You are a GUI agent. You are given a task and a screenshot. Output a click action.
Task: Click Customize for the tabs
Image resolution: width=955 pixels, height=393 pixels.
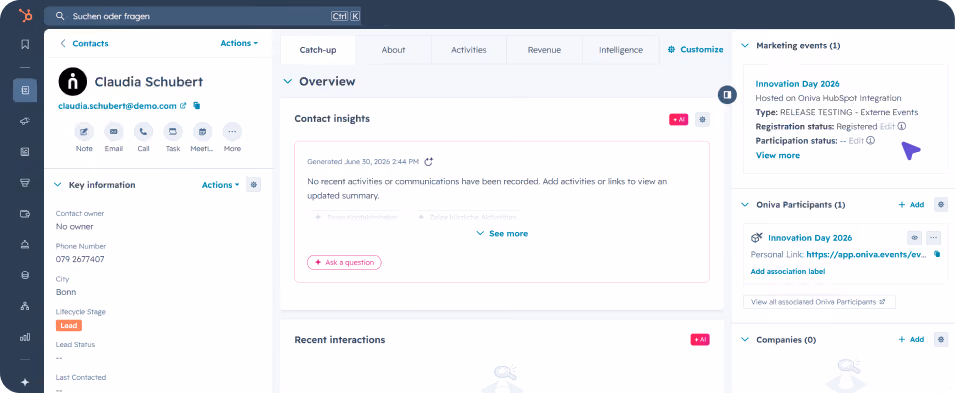click(696, 50)
